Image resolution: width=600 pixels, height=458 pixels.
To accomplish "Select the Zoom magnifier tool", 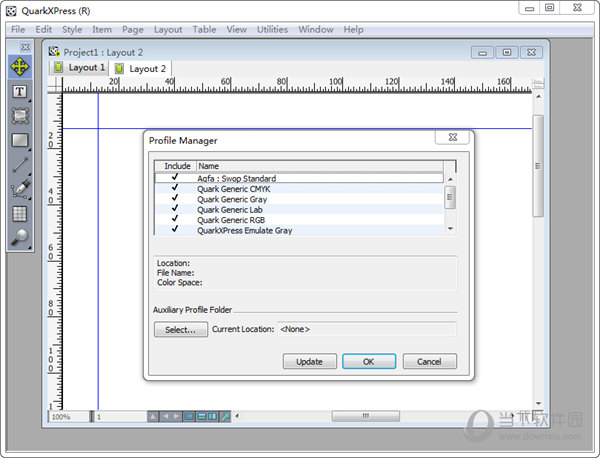I will (20, 237).
